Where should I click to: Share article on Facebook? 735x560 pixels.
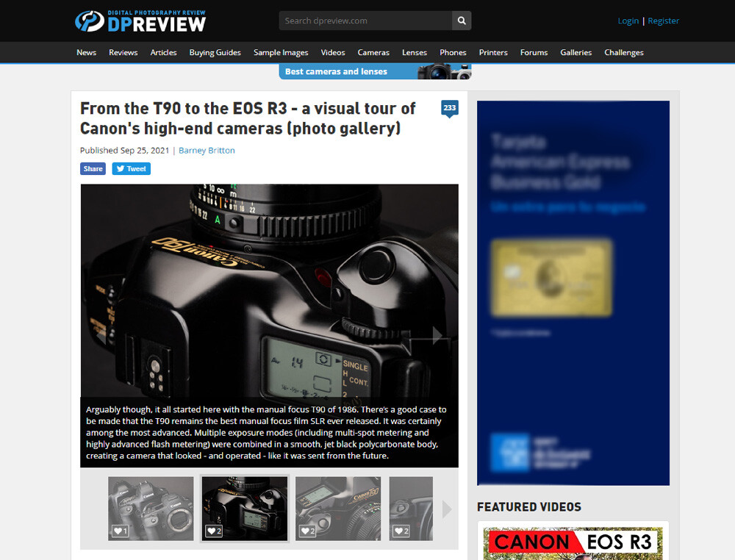pyautogui.click(x=93, y=169)
